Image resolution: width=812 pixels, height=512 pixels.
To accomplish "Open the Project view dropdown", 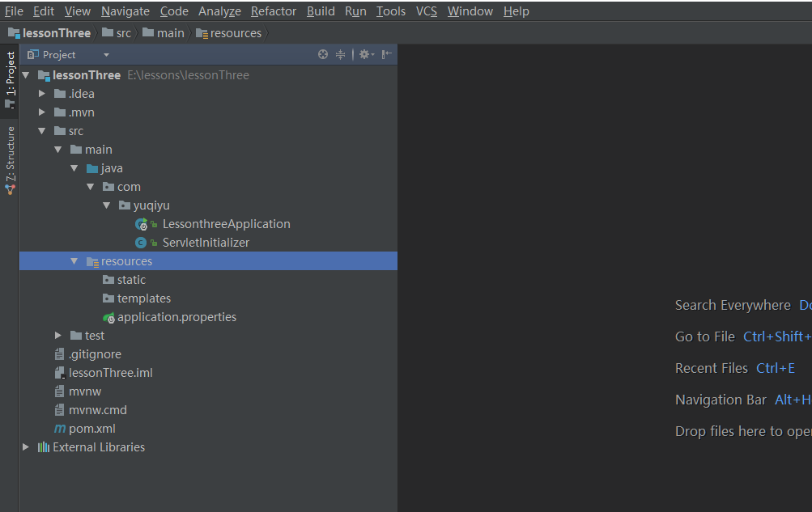I will pos(106,55).
